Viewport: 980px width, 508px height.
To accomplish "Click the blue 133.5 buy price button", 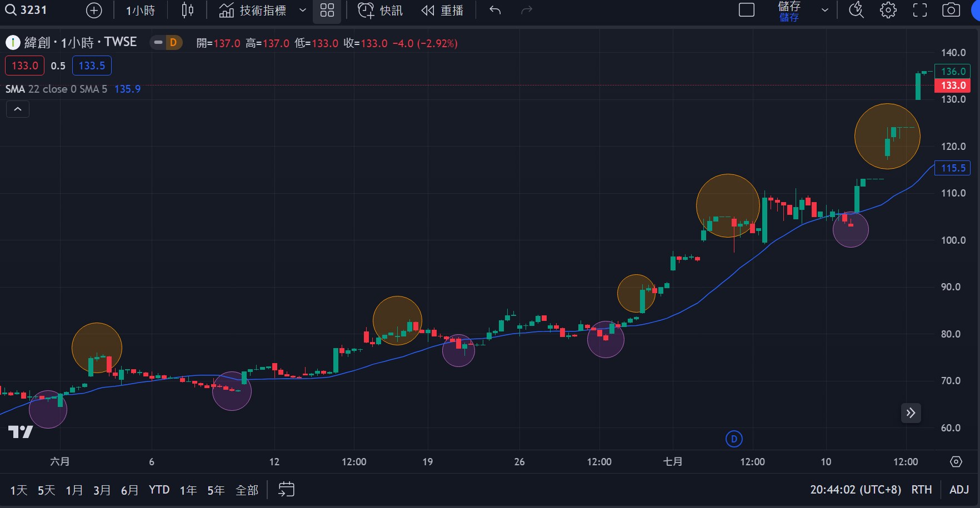I will (92, 66).
